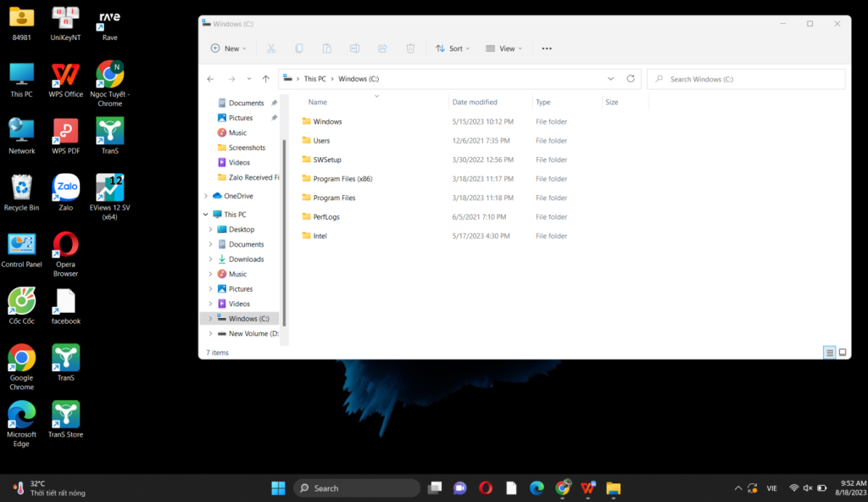Click the Delete trash icon in toolbar

pos(410,49)
